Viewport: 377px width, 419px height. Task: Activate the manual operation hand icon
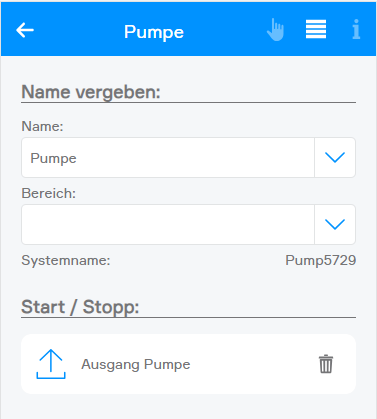(x=276, y=30)
